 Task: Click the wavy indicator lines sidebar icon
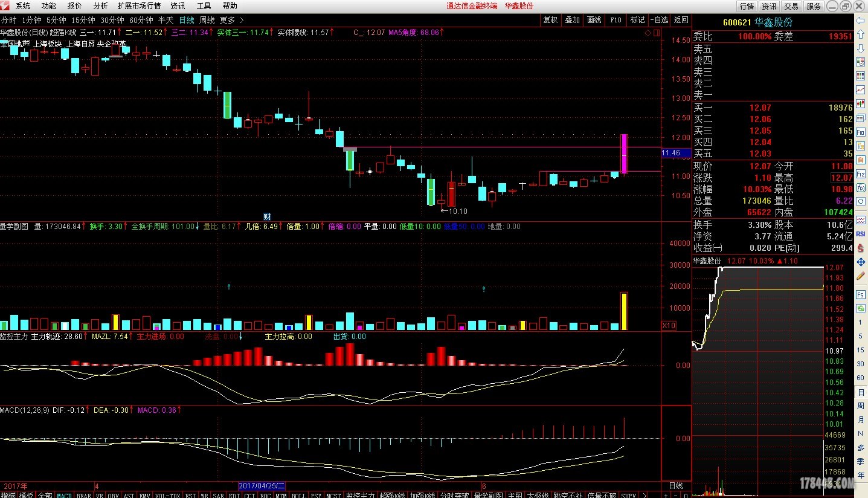(x=861, y=219)
